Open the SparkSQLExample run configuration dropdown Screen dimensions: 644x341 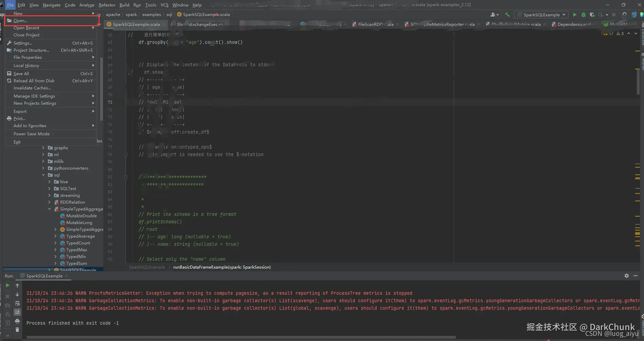point(541,15)
